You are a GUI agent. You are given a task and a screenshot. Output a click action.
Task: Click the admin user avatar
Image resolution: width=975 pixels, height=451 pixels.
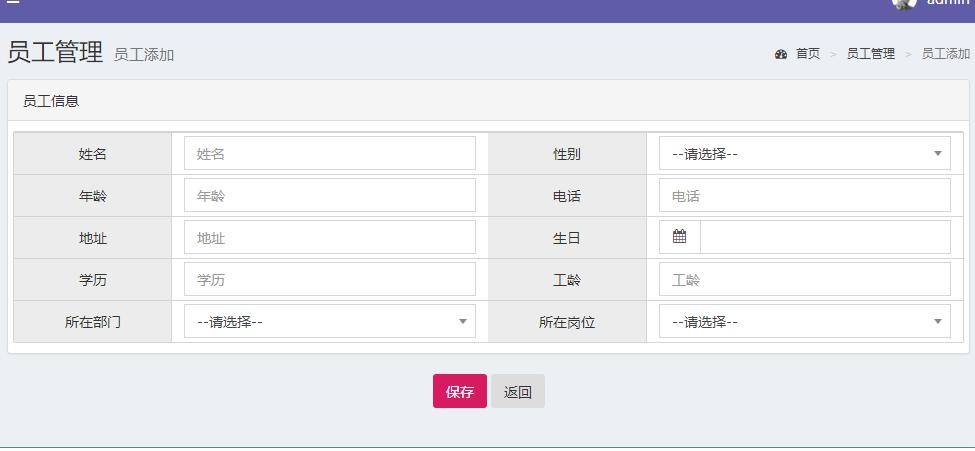coord(904,3)
